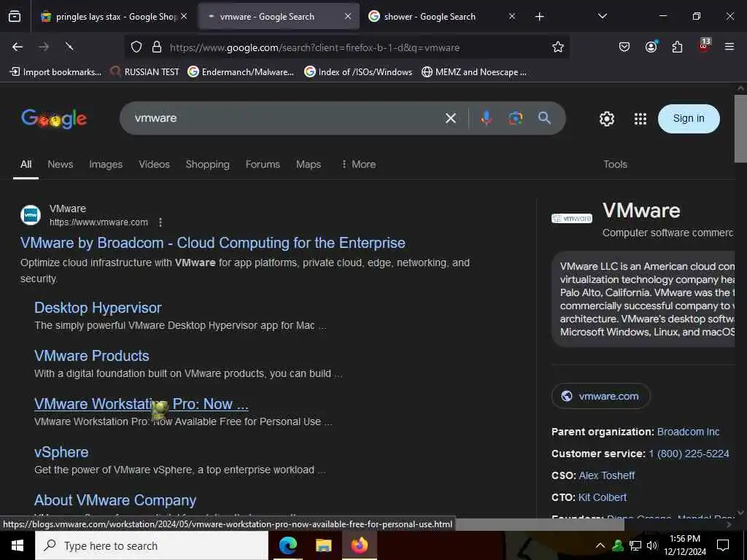
Task: Expand the More search filters
Action: click(359, 164)
